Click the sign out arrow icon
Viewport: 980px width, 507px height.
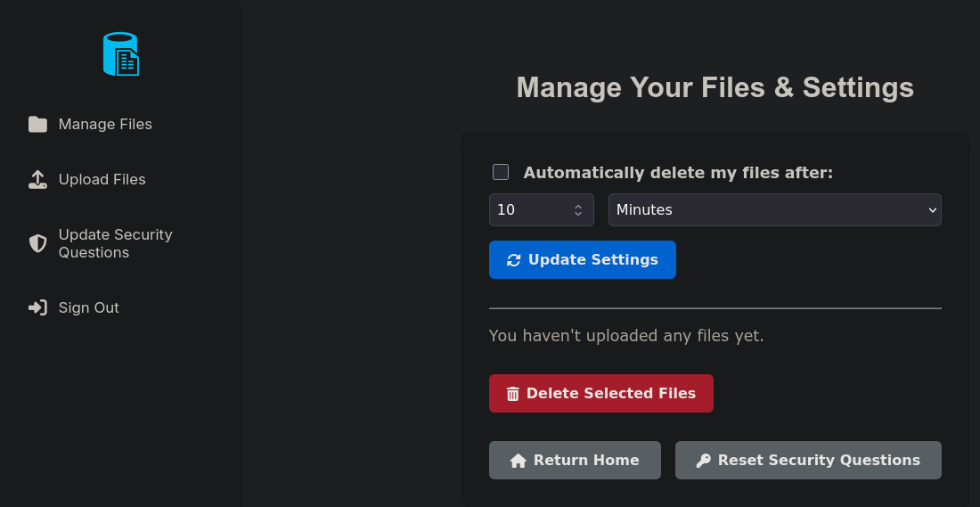pos(37,307)
